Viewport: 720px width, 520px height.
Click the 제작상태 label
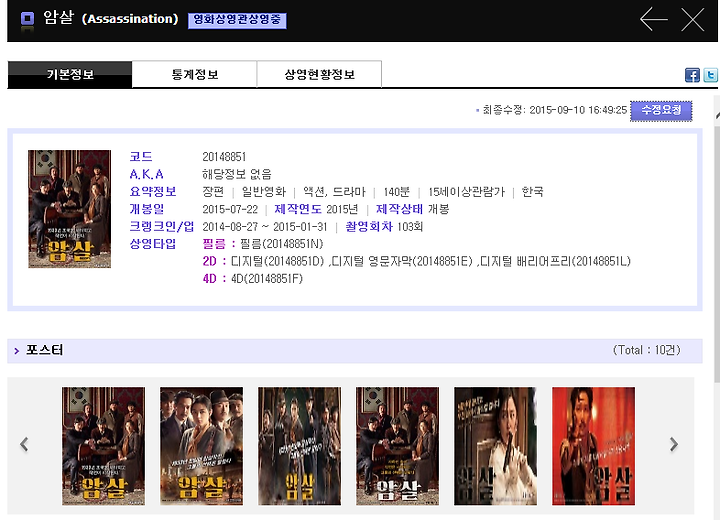click(x=399, y=209)
